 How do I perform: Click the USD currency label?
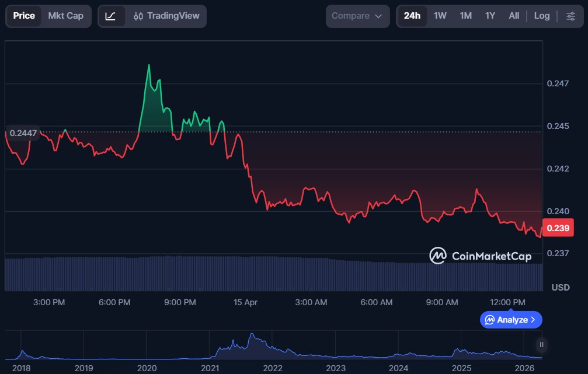561,288
